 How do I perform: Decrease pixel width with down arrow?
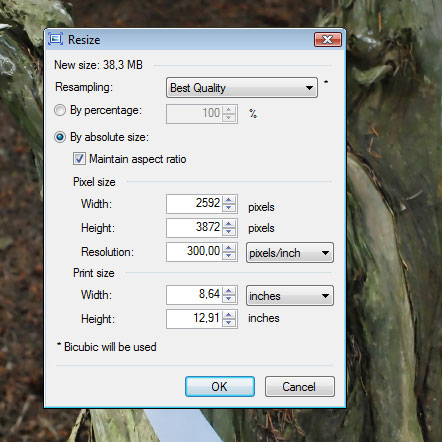pos(229,207)
